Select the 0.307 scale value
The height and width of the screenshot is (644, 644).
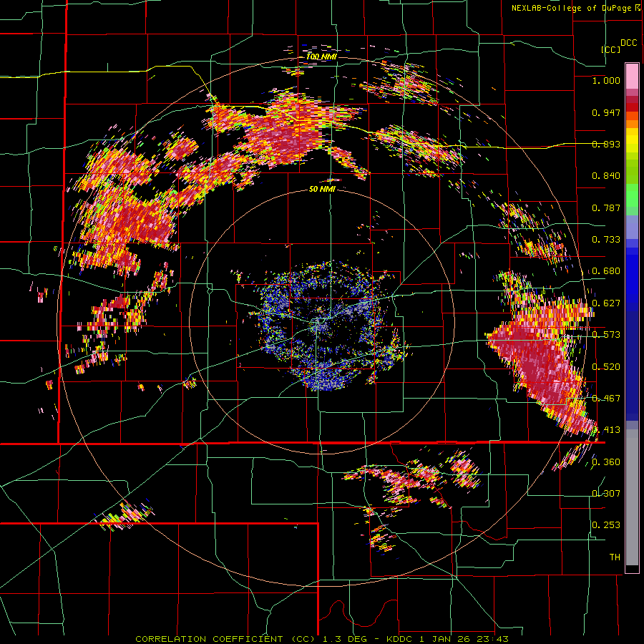click(x=606, y=494)
